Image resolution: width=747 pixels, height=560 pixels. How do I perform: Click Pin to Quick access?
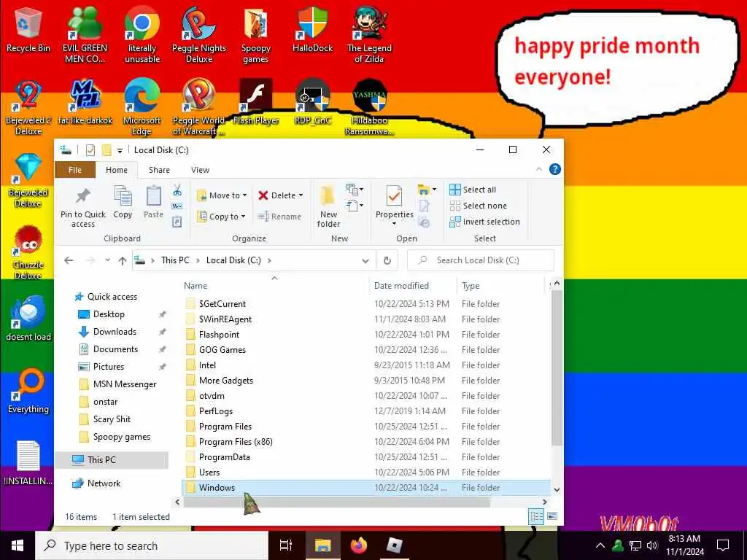click(x=83, y=206)
